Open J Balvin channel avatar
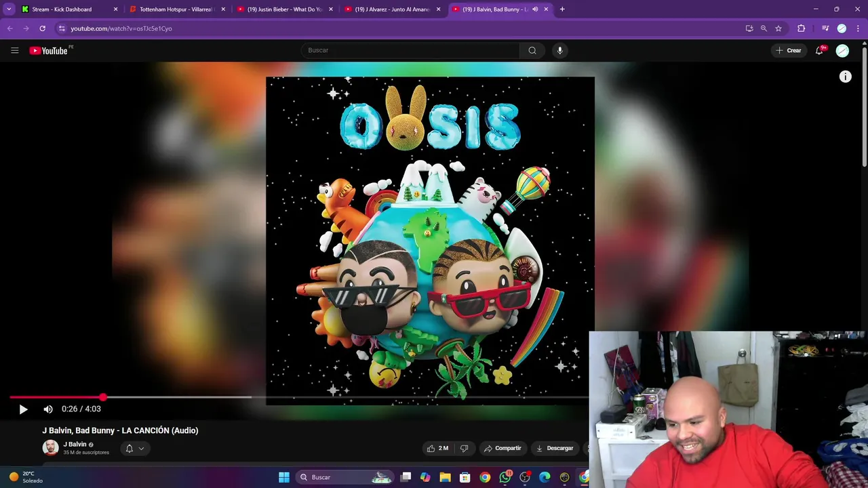Image resolution: width=868 pixels, height=488 pixels. click(50, 447)
